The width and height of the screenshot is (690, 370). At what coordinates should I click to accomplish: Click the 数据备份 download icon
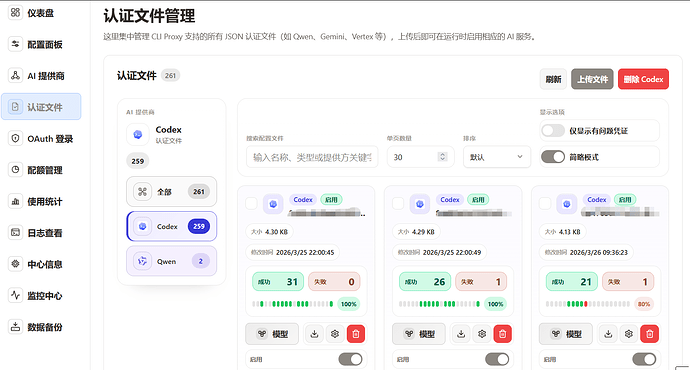tap(15, 327)
